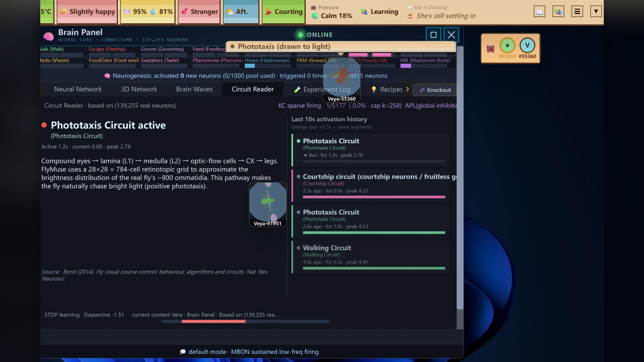Image resolution: width=644 pixels, height=362 pixels.
Task: Click the PAM (Reward DA) label
Action: click(316, 60)
